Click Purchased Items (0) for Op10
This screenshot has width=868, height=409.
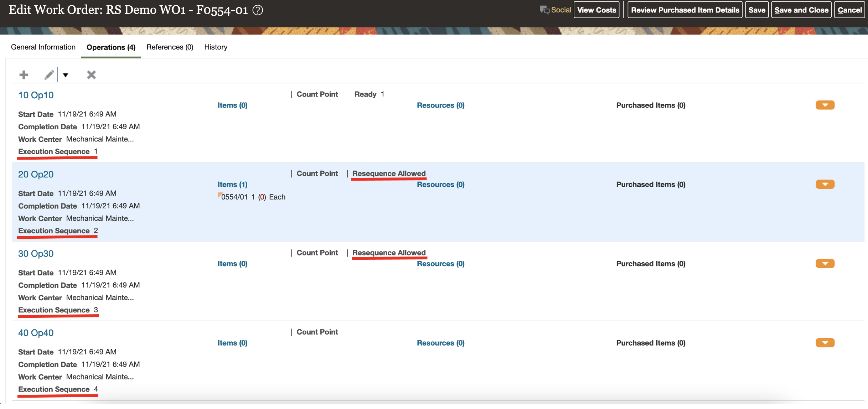[x=651, y=105]
